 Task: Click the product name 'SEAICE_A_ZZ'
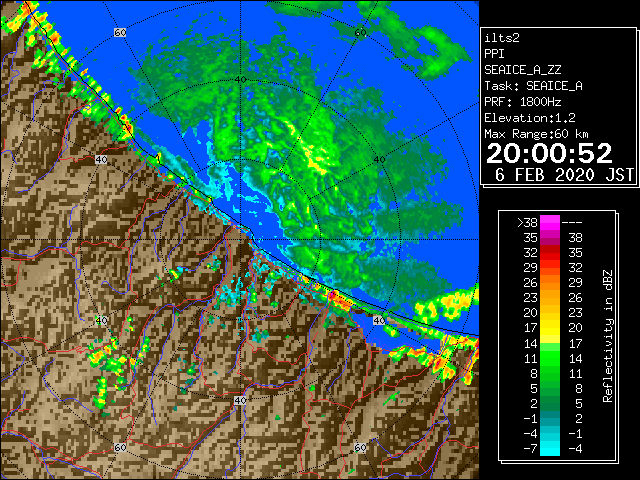(x=522, y=70)
